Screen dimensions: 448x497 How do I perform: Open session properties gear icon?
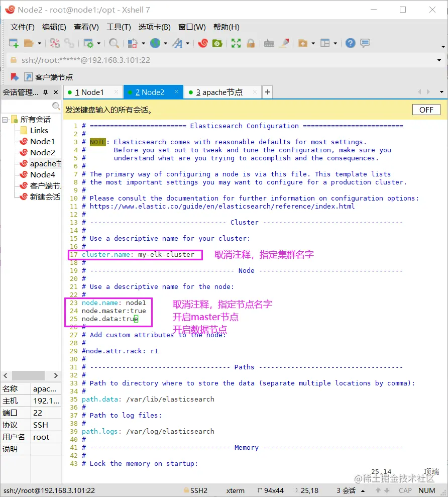click(x=88, y=43)
